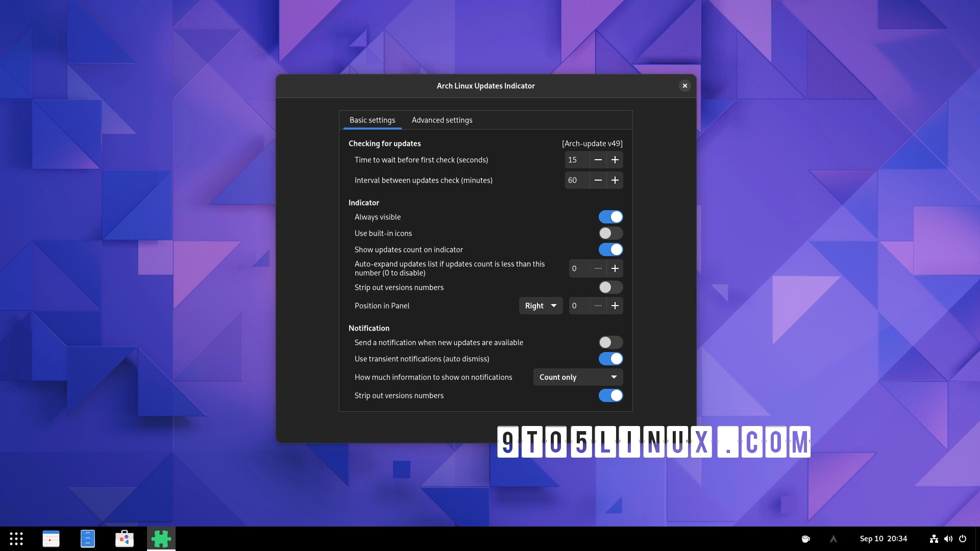Select the green Extensions puzzle icon
The height and width of the screenshot is (551, 980).
point(161,539)
